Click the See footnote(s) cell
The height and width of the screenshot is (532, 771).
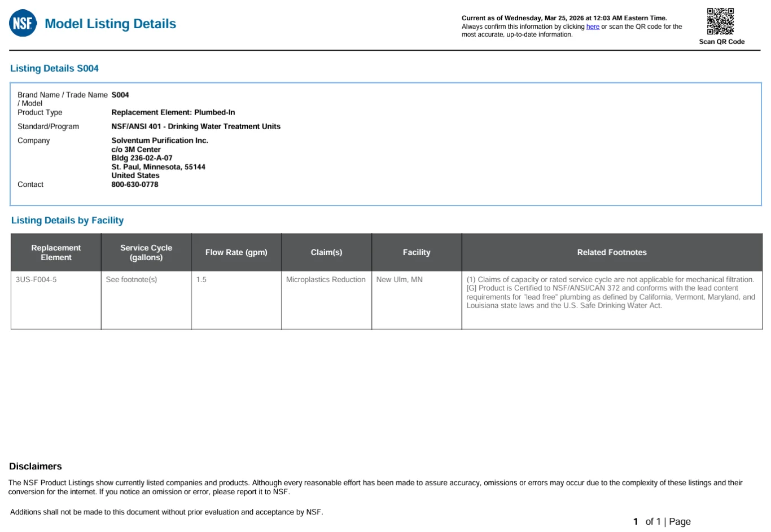coord(132,280)
